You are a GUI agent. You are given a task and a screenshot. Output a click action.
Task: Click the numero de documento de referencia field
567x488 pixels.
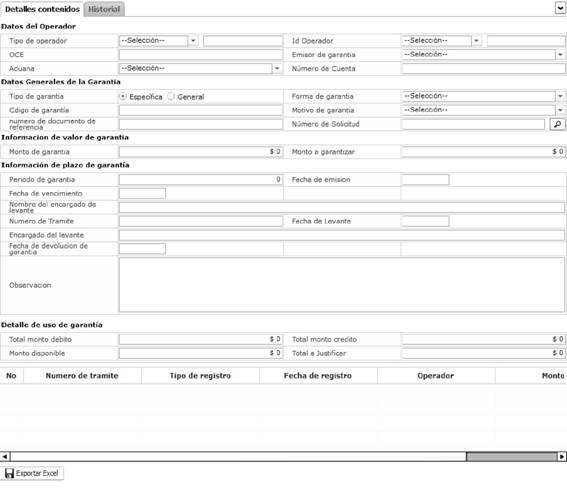[x=201, y=124]
